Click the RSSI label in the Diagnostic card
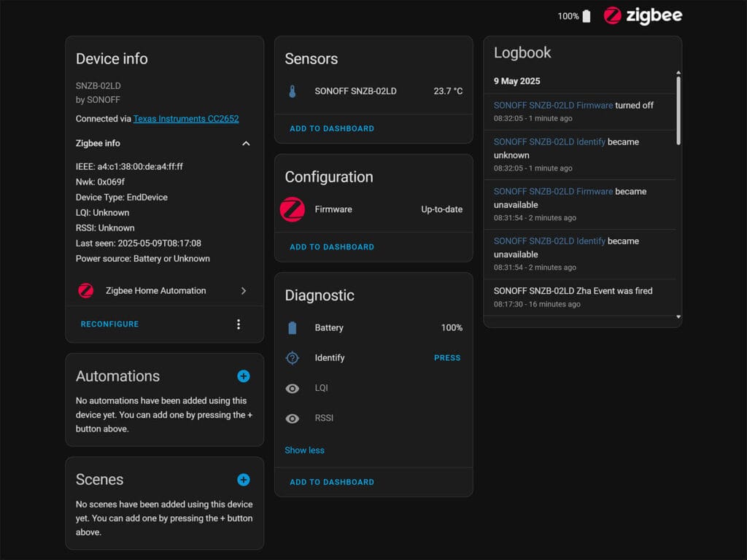This screenshot has height=560, width=747. pos(324,418)
